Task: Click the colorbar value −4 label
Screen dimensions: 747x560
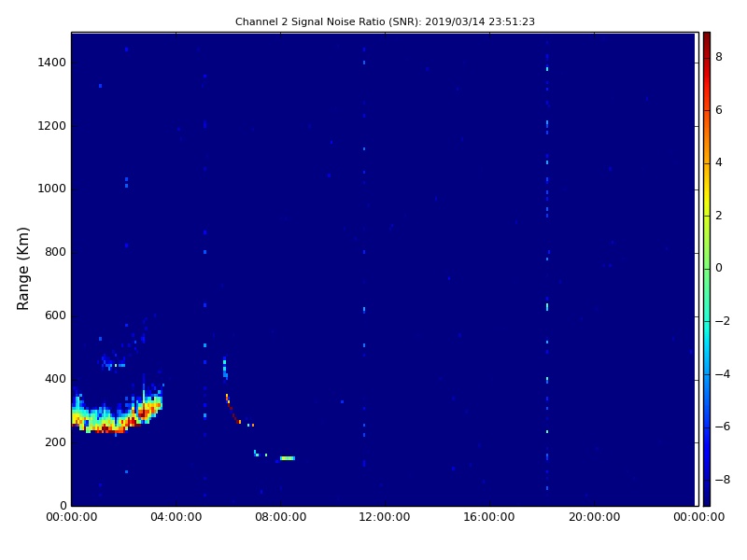Action: [723, 374]
